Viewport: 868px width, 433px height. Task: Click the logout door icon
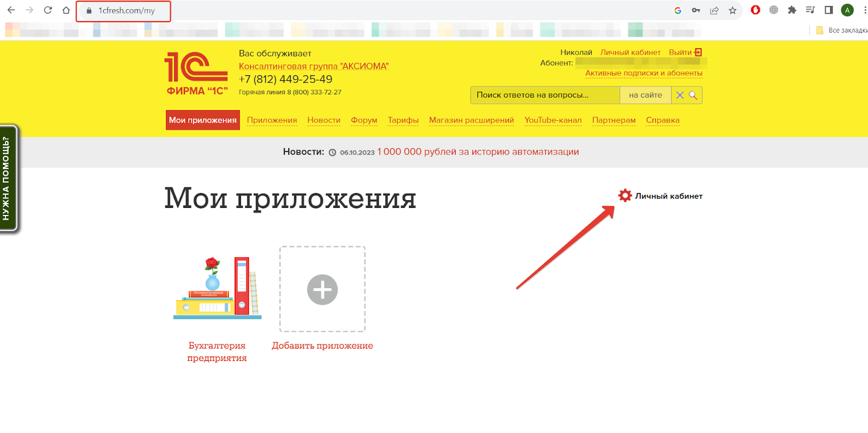pos(698,53)
